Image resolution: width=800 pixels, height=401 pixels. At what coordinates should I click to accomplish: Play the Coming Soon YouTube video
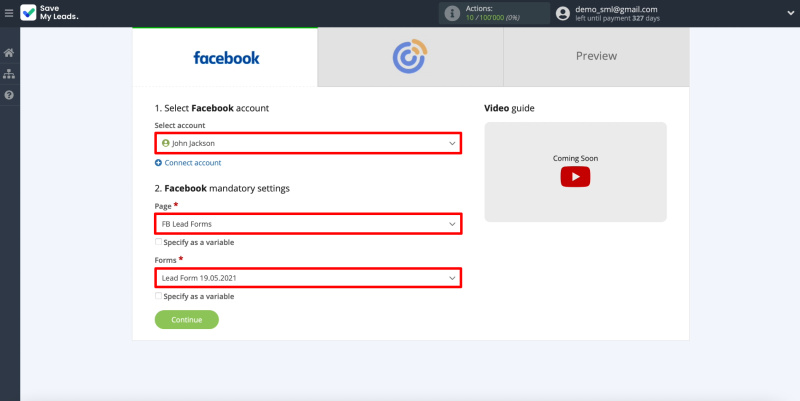coord(575,177)
